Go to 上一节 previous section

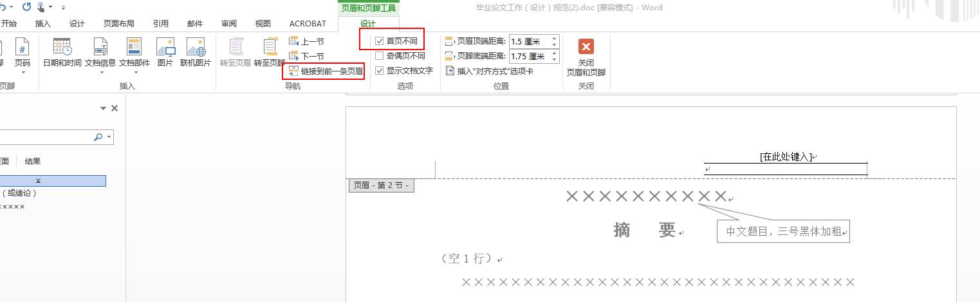click(306, 41)
